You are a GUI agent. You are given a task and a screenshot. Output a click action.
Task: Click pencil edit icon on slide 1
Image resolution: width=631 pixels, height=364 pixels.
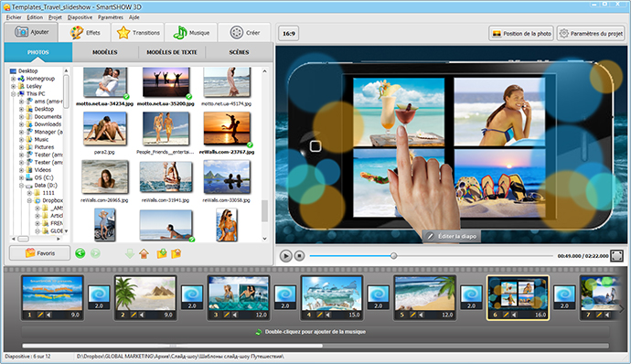point(40,315)
